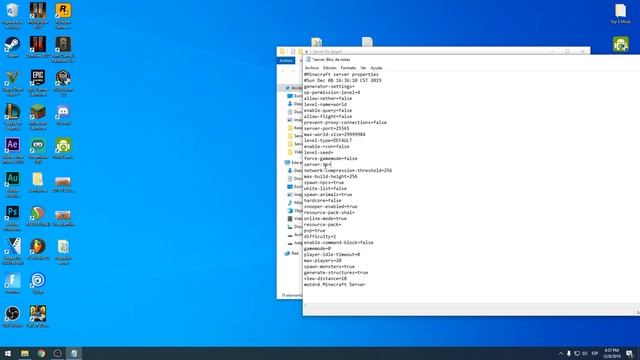Click the 'pvp=true' line
This screenshot has height=360, width=640.
tap(315, 230)
